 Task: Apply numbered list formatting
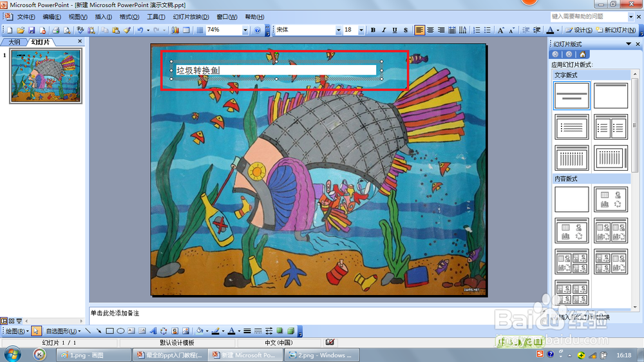coord(477,30)
